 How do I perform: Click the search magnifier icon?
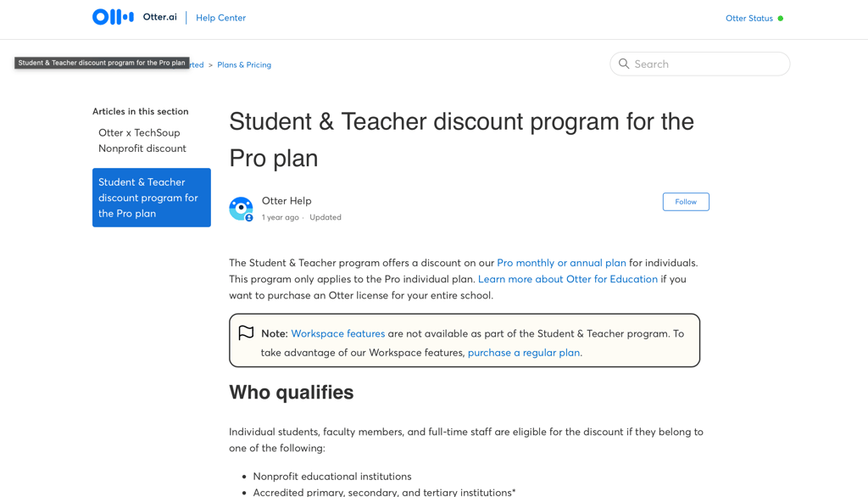[x=624, y=64]
